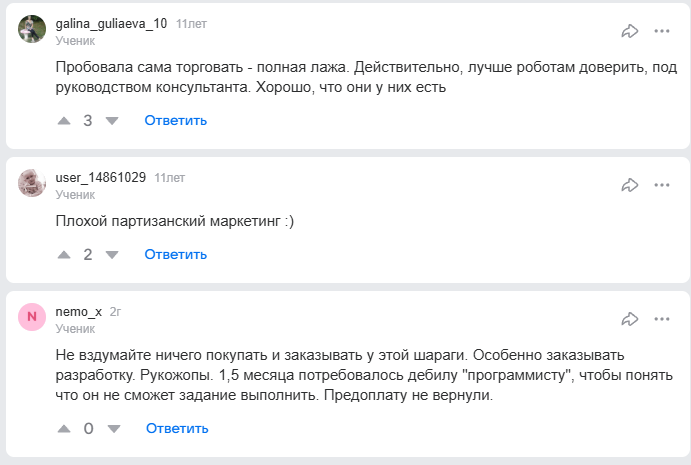Open galina_guliaeva_10 profile via username
The image size is (691, 465).
[x=111, y=24]
